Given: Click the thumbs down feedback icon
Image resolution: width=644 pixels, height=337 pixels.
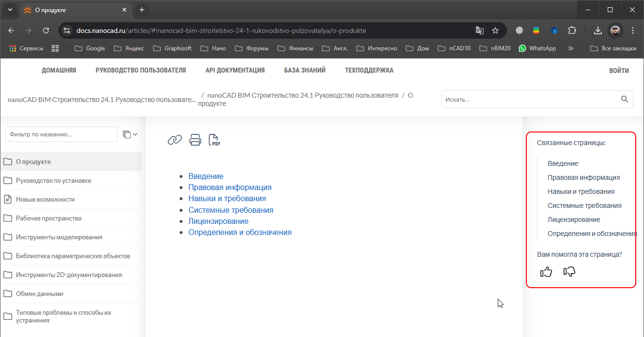Looking at the screenshot, I should click(x=569, y=272).
